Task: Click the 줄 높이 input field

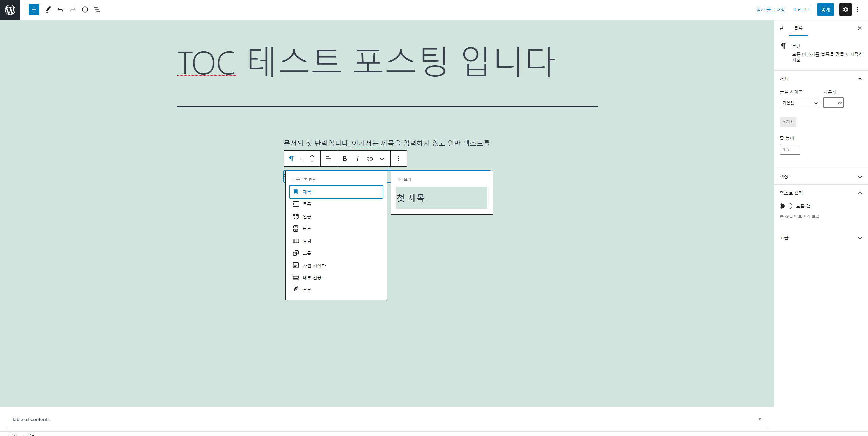Action: [x=790, y=149]
